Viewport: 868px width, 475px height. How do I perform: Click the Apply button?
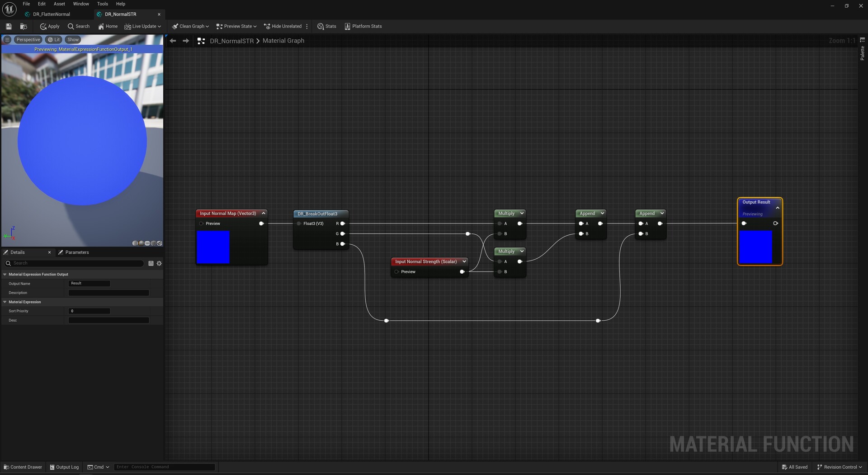pos(49,26)
